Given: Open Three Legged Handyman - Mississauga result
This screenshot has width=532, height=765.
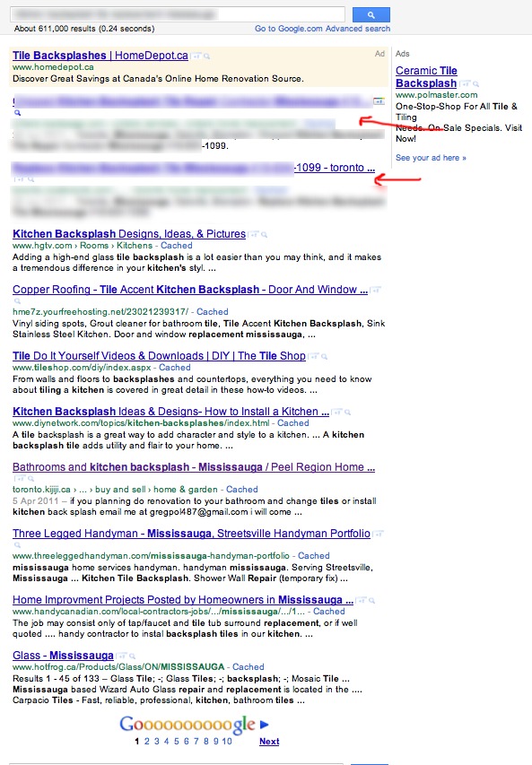Looking at the screenshot, I should point(191,534).
